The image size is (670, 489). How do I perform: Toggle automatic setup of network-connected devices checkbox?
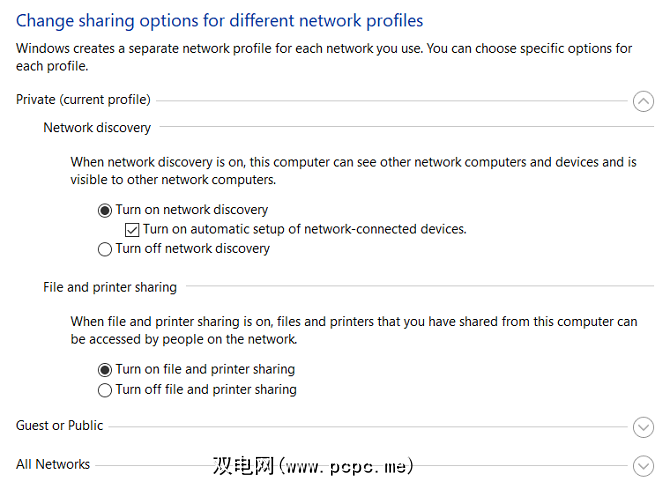coord(132,229)
